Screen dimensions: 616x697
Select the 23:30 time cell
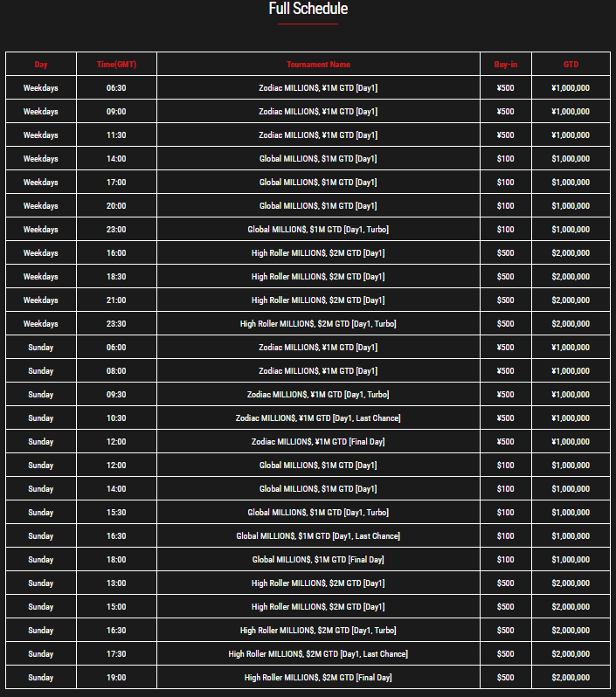pos(116,324)
